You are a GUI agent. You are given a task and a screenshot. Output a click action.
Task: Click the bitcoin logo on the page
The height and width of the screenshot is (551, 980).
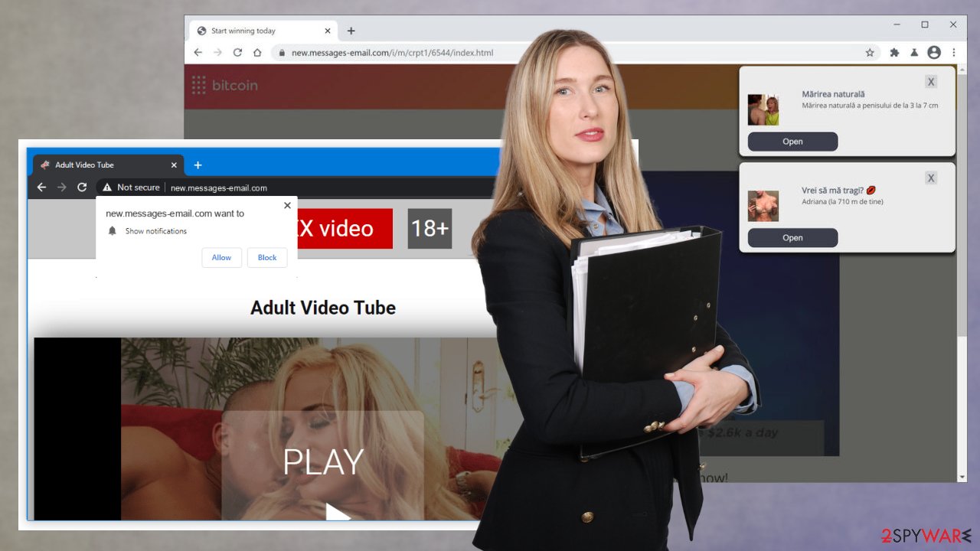coord(224,85)
